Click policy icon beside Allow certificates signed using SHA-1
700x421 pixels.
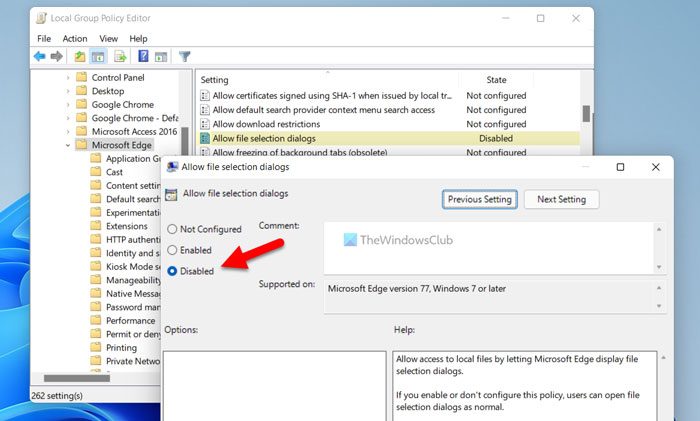205,96
